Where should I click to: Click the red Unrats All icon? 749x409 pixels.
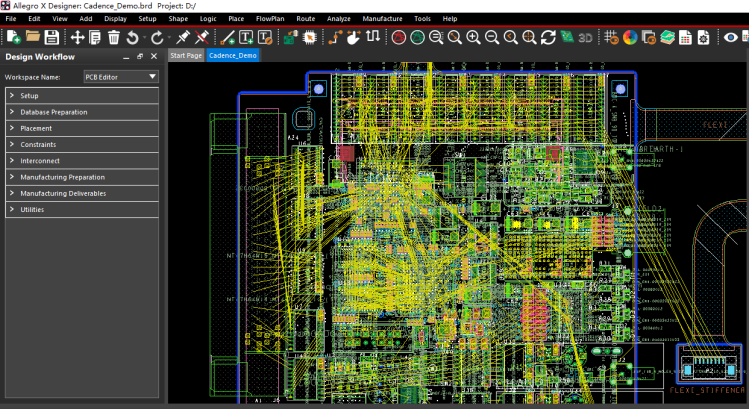coord(398,37)
